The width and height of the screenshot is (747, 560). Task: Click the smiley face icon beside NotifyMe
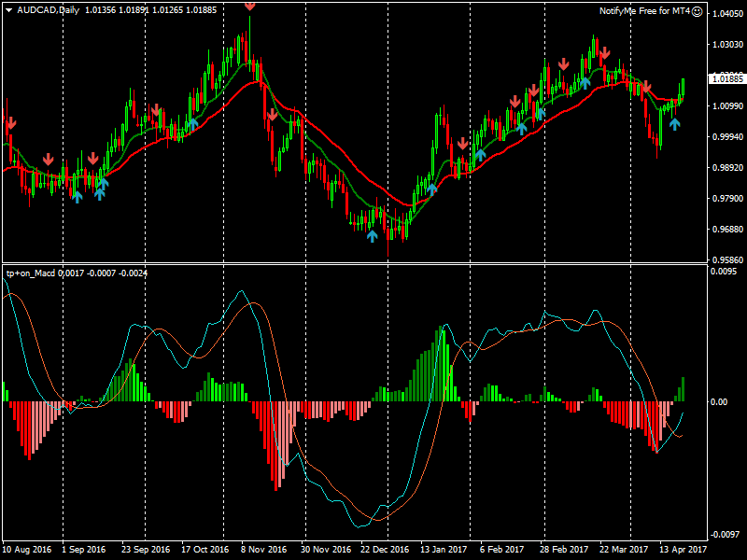tap(697, 12)
